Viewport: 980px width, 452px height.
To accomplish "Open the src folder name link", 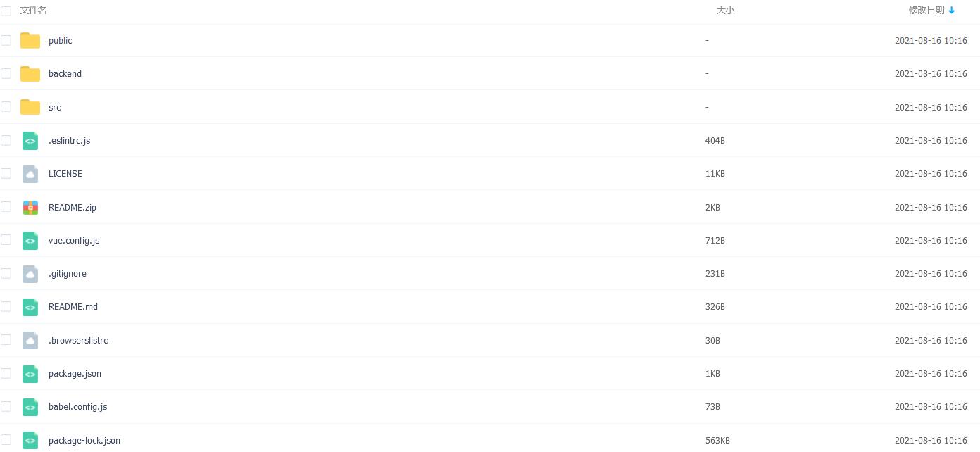I will coord(55,108).
